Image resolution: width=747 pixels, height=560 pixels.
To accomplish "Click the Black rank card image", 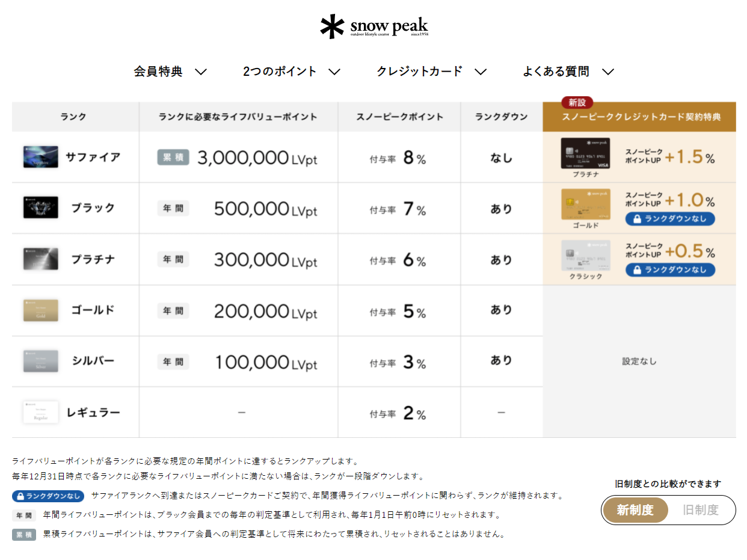I will tap(41, 208).
